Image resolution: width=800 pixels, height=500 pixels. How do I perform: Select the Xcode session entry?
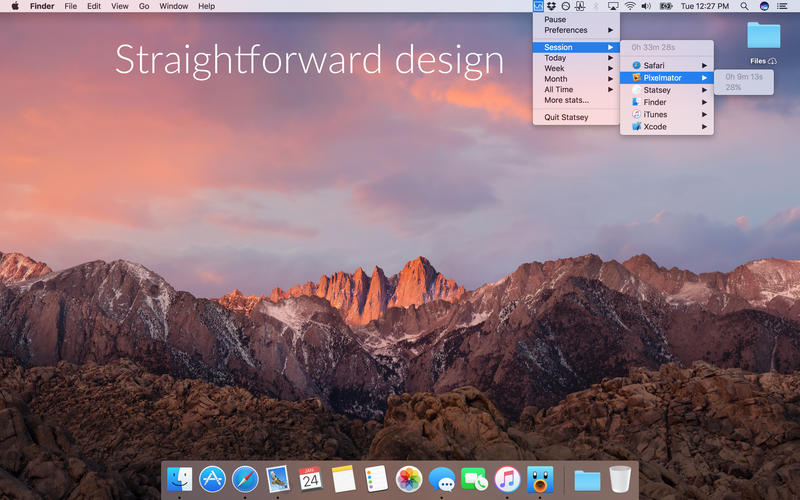coord(667,127)
